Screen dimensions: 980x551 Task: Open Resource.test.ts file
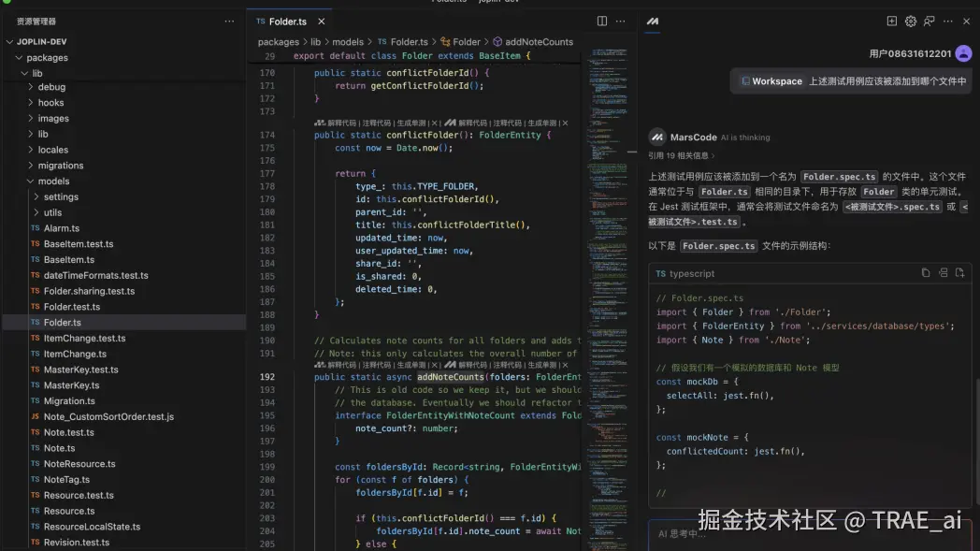tap(123, 495)
